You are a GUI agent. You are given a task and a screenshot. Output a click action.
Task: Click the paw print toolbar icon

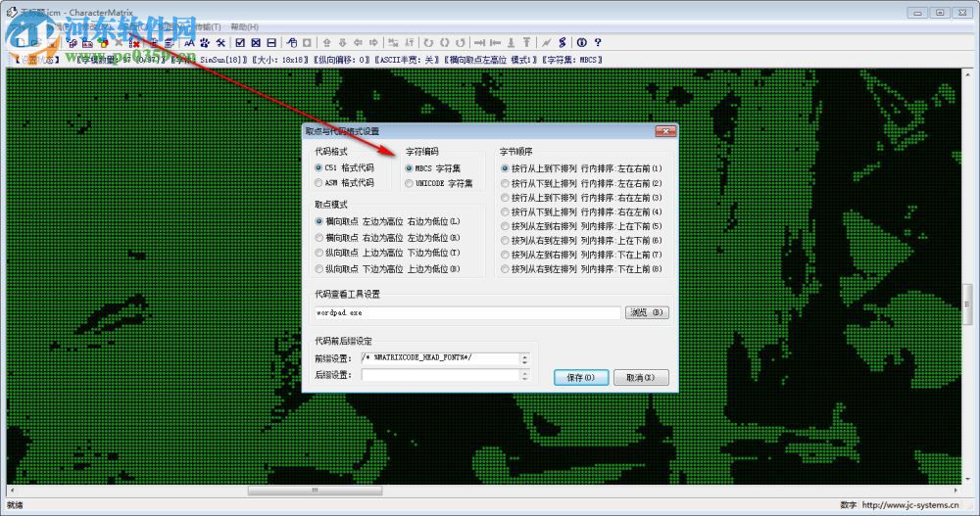205,42
